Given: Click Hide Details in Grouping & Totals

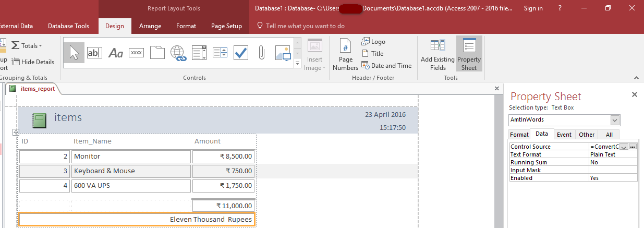Looking at the screenshot, I should pyautogui.click(x=33, y=62).
